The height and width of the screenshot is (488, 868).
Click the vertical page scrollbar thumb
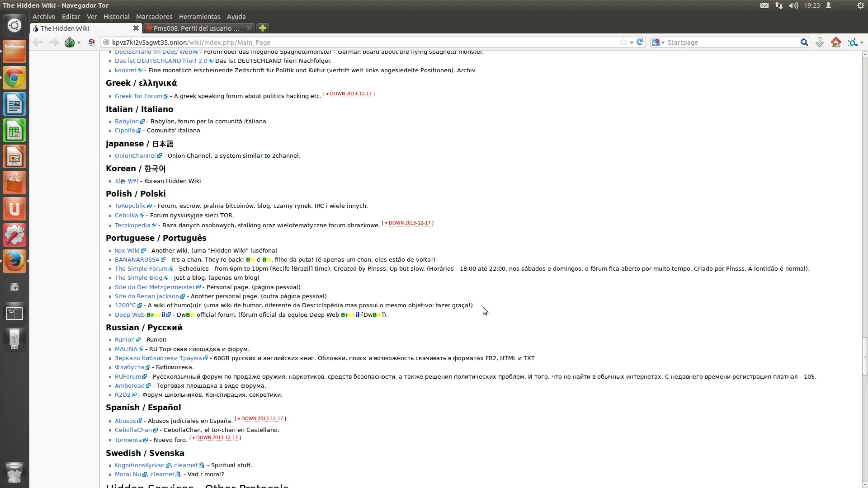[x=864, y=357]
